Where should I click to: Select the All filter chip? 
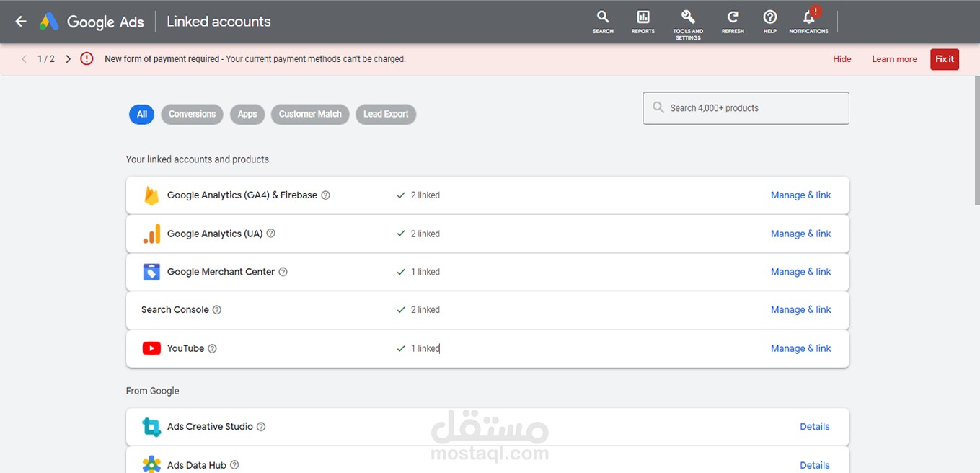(142, 114)
